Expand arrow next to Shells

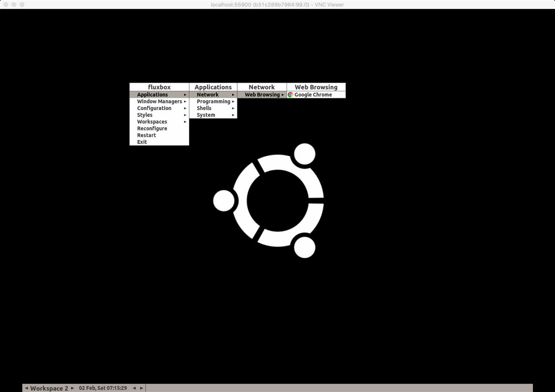(233, 108)
